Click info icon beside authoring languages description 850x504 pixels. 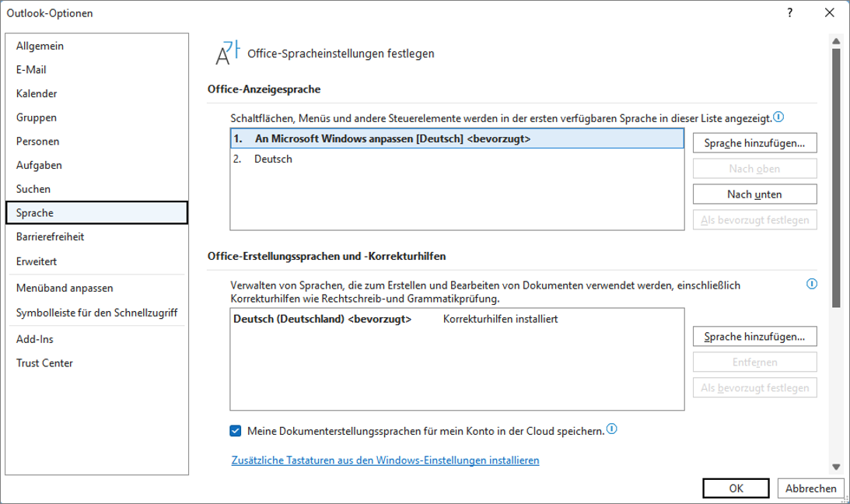[812, 284]
